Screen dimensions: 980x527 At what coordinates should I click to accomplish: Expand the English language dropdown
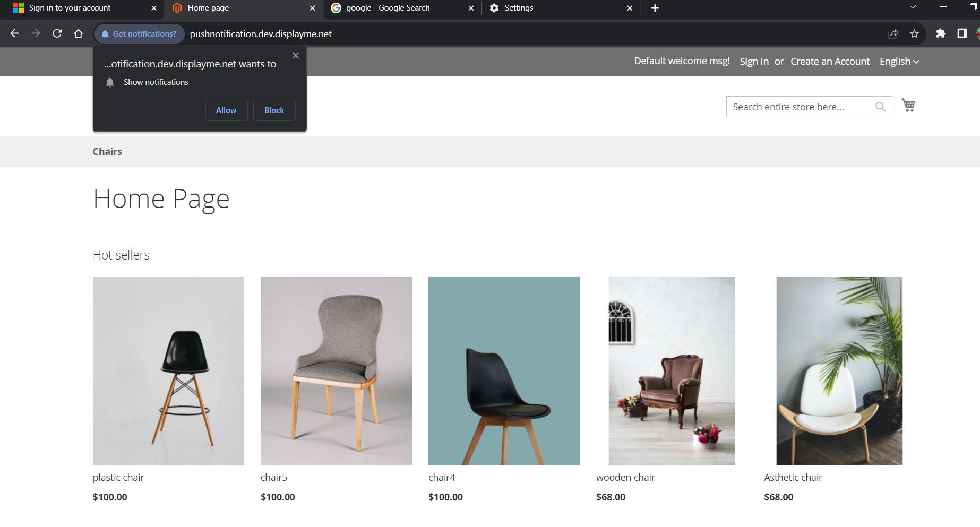click(x=899, y=62)
